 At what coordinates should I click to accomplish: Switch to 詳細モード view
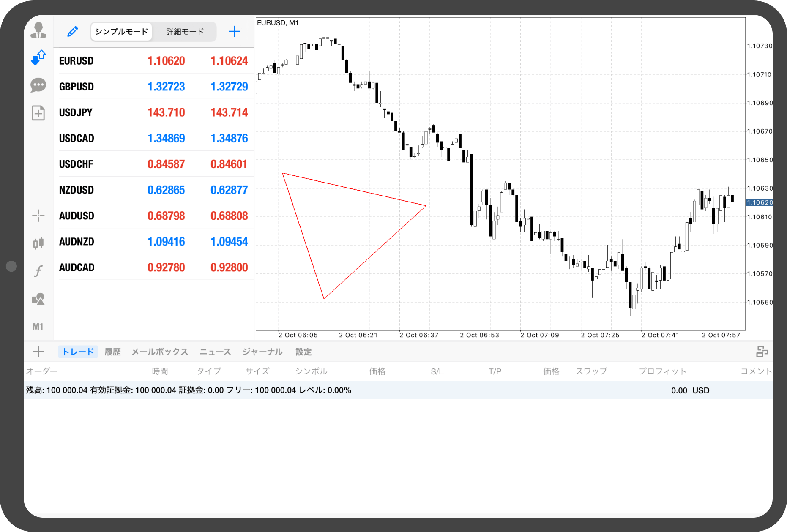pos(185,32)
